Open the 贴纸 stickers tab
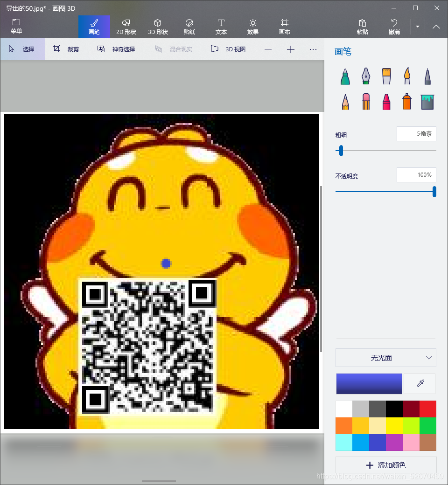 [x=189, y=27]
